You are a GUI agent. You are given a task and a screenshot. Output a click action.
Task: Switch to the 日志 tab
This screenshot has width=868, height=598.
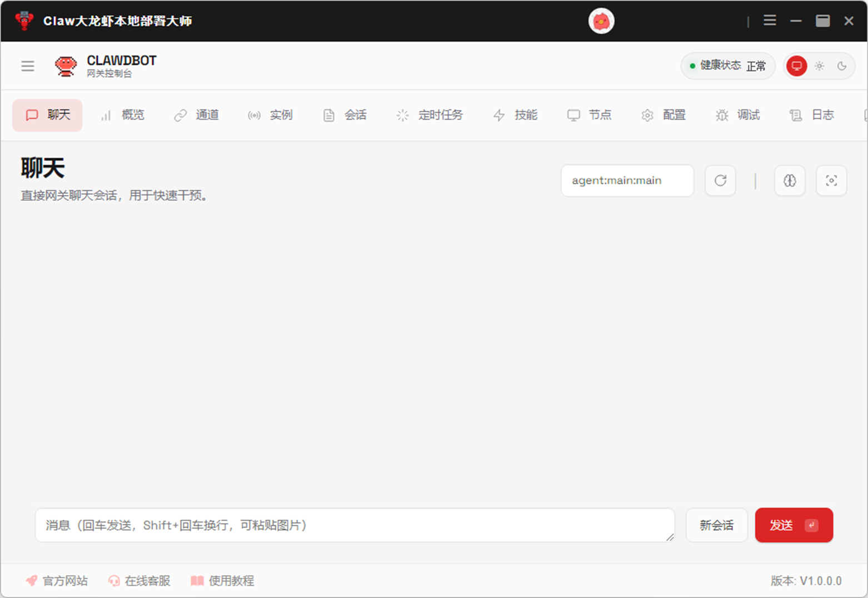(x=812, y=115)
